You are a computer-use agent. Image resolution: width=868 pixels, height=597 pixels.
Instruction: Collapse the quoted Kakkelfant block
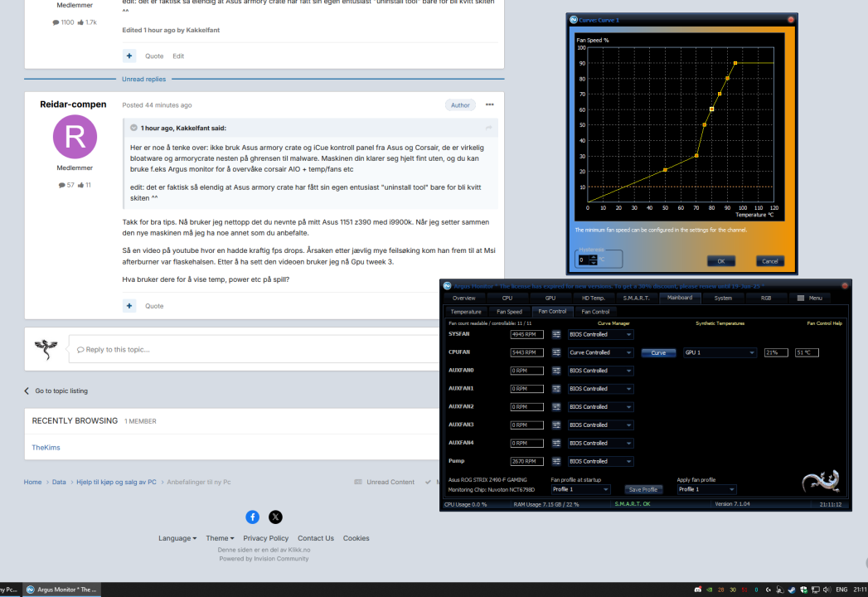pyautogui.click(x=133, y=128)
